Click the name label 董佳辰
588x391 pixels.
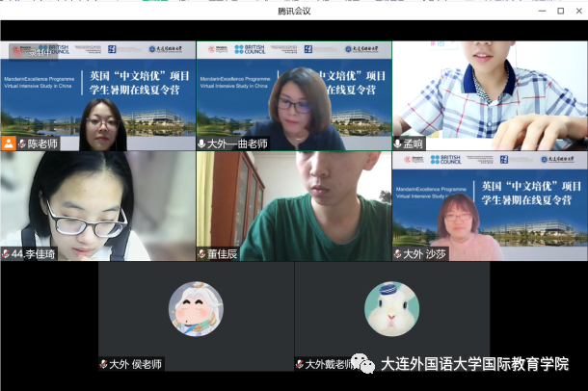coord(223,254)
